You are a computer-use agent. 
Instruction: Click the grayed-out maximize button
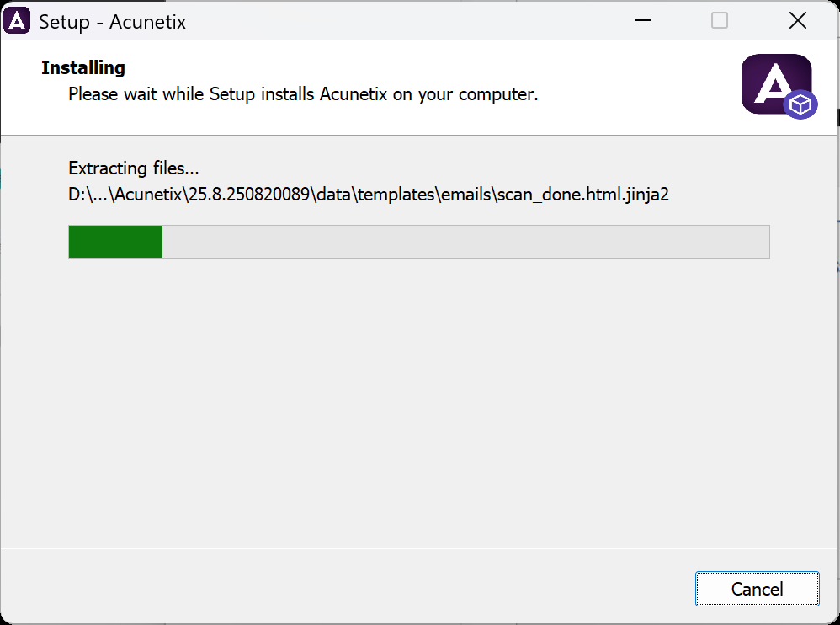tap(720, 20)
